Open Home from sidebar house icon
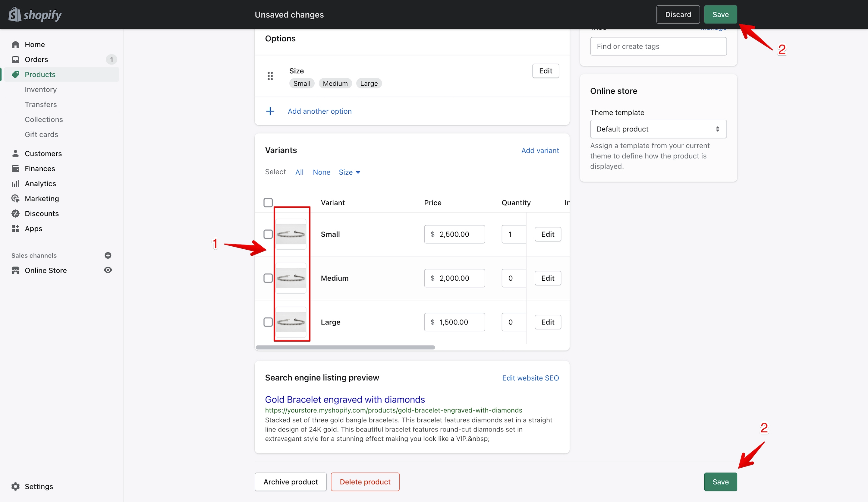 15,44
